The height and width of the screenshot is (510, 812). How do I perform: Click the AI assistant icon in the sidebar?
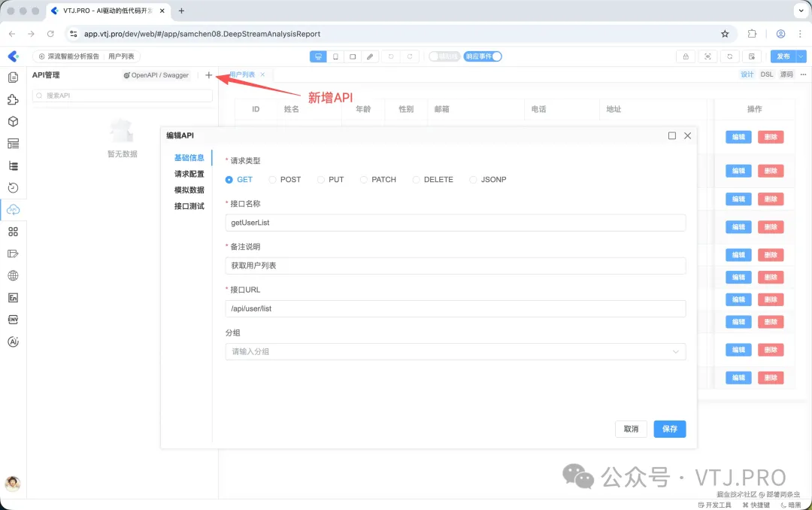pos(12,341)
